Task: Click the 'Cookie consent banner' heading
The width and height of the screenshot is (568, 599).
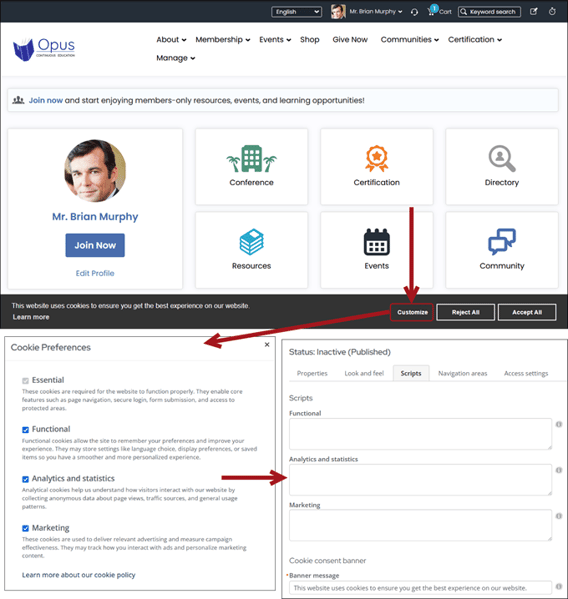Action: (328, 560)
